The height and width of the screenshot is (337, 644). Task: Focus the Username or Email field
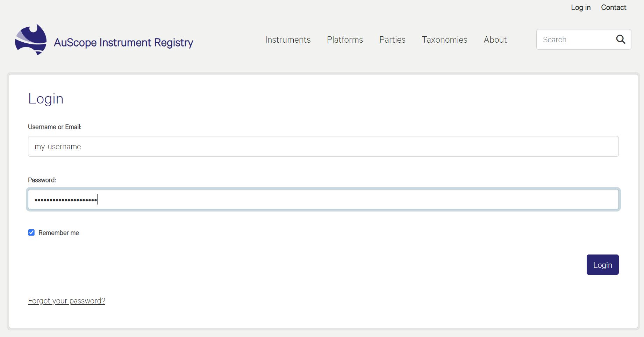323,146
